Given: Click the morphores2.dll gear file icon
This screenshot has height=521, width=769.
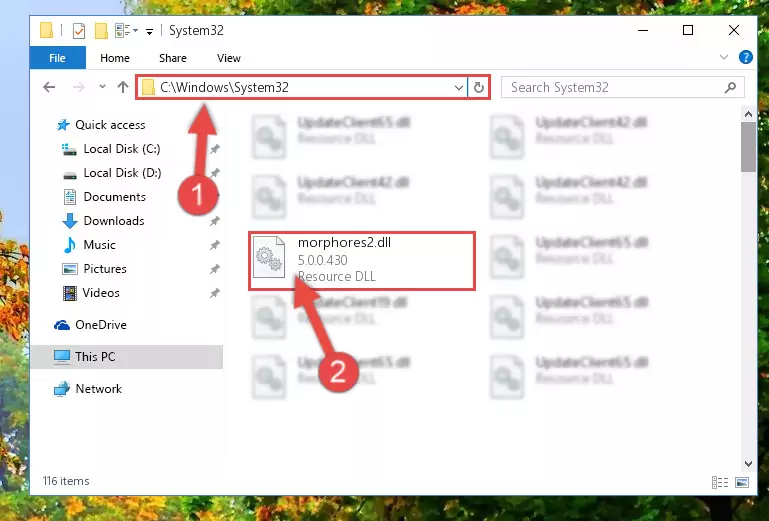Looking at the screenshot, I should pyautogui.click(x=269, y=258).
